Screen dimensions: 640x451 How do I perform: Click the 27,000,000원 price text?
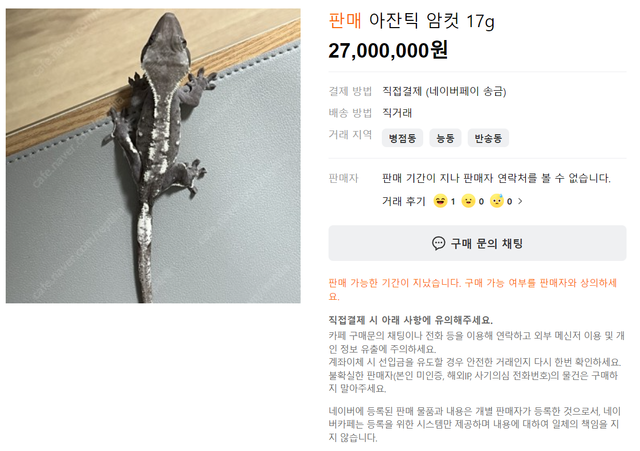[x=388, y=51]
